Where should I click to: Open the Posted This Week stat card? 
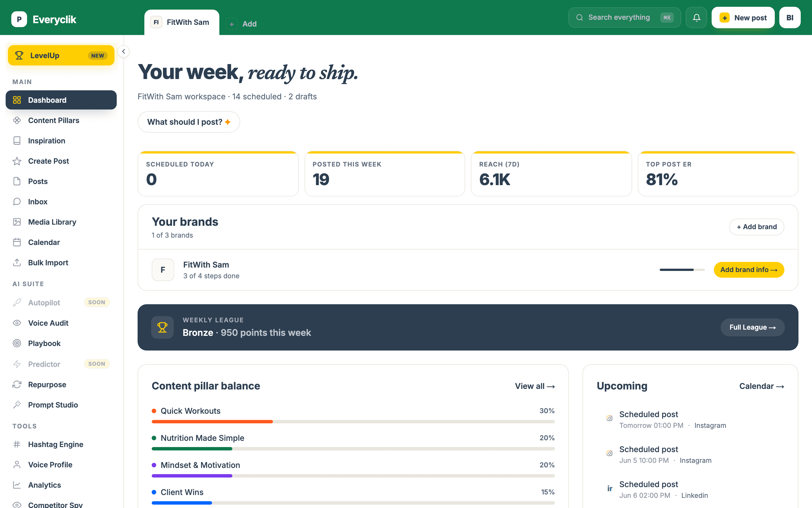click(x=385, y=174)
